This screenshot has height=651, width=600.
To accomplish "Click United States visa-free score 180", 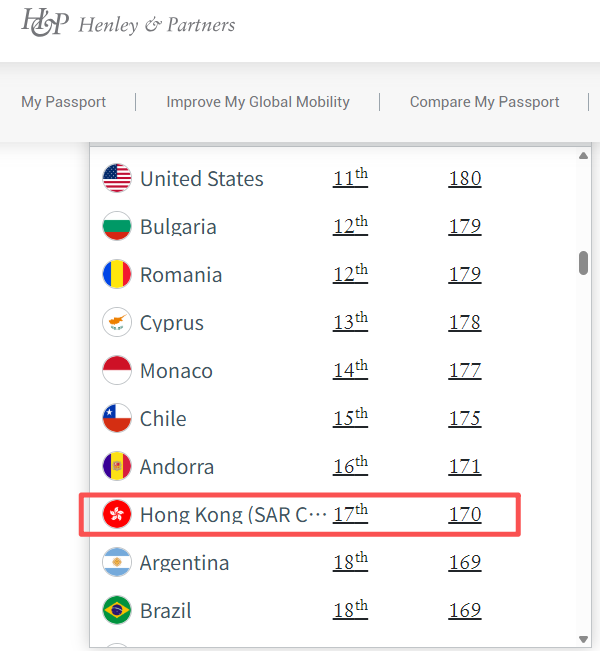I will [x=465, y=179].
